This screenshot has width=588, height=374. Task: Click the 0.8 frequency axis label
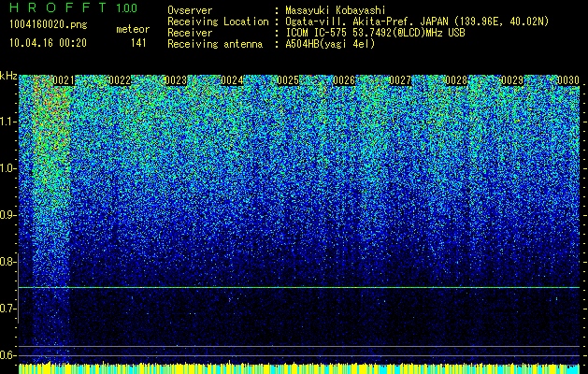tap(7, 262)
